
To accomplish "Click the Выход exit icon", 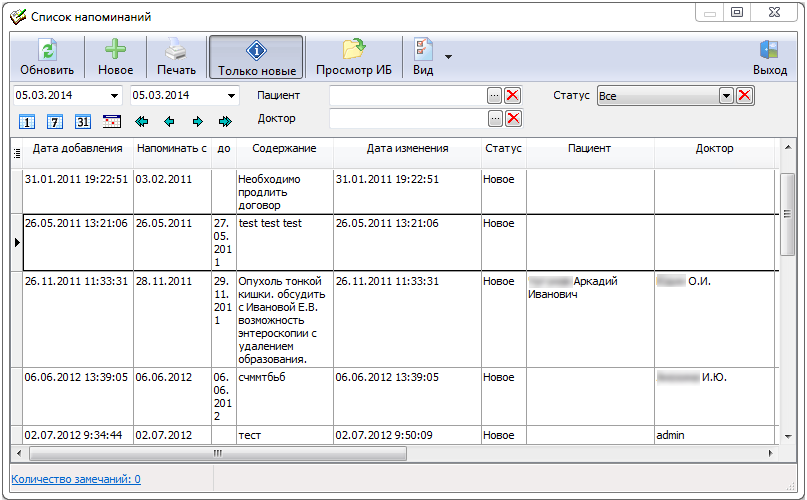I will click(769, 50).
